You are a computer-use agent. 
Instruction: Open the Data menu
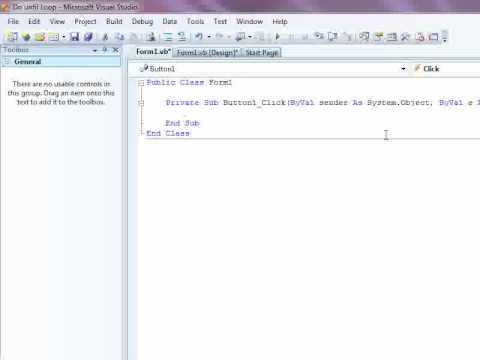[x=170, y=21]
